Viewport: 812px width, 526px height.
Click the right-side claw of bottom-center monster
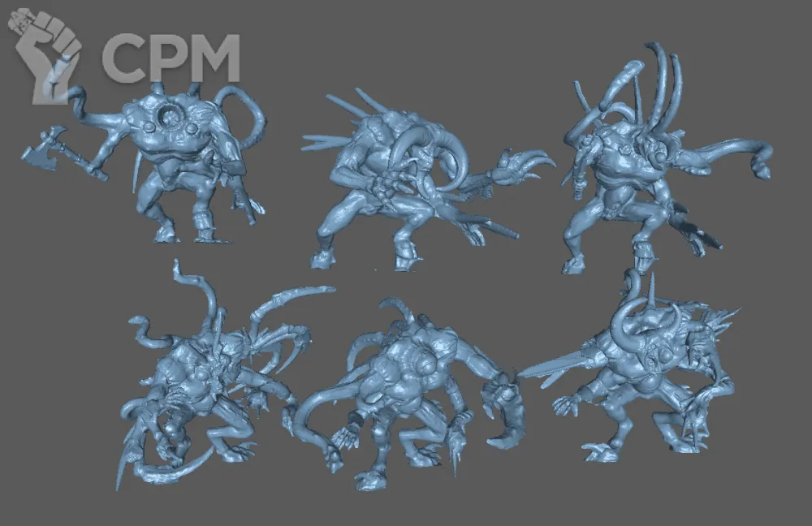[x=508, y=414]
